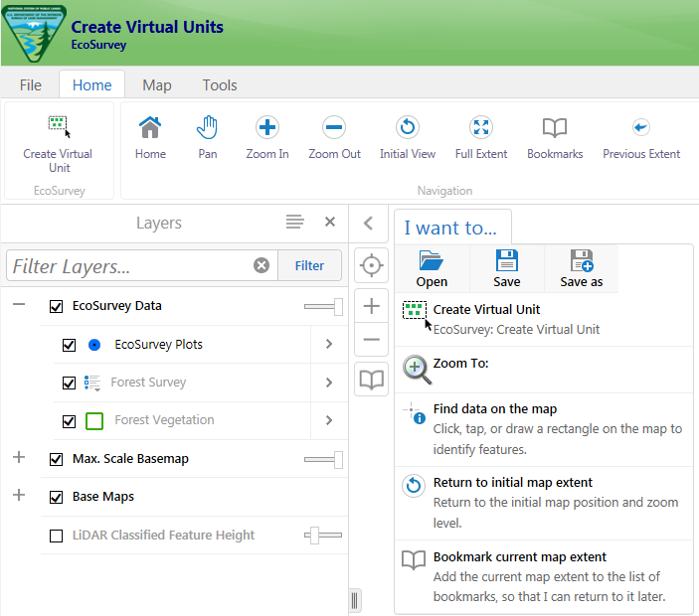
Task: Click the I want to... tab
Action: pos(450,228)
